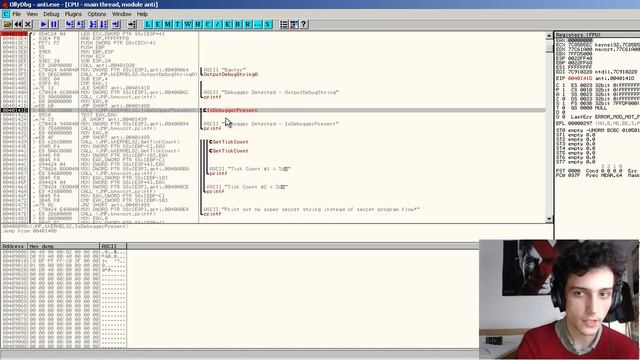Open debugging options list icon
This screenshot has height=360, width=640.
[284, 24]
